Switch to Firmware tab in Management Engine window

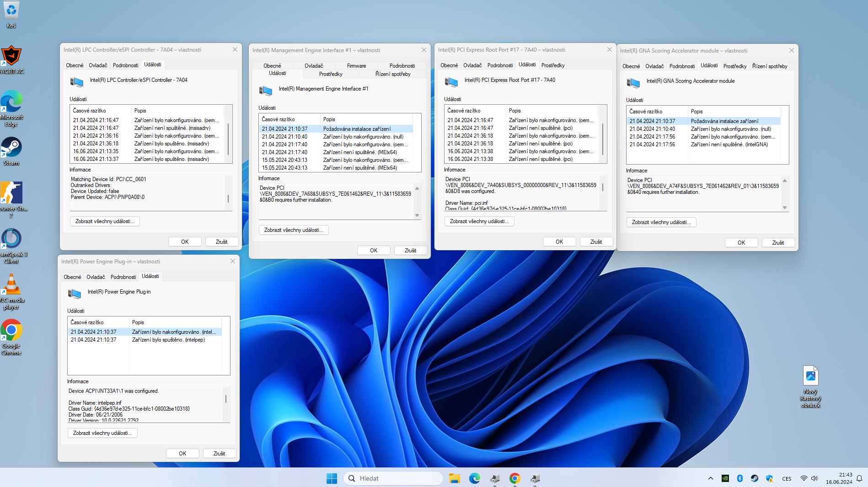(356, 66)
